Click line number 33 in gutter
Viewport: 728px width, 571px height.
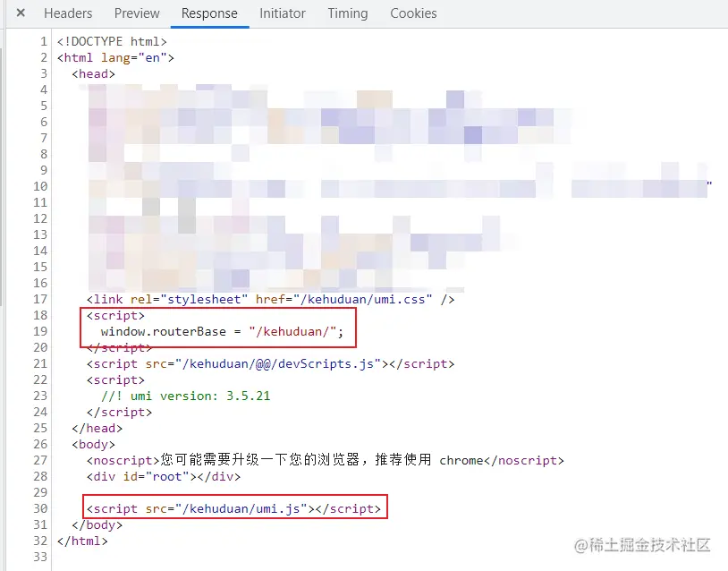(x=40, y=557)
